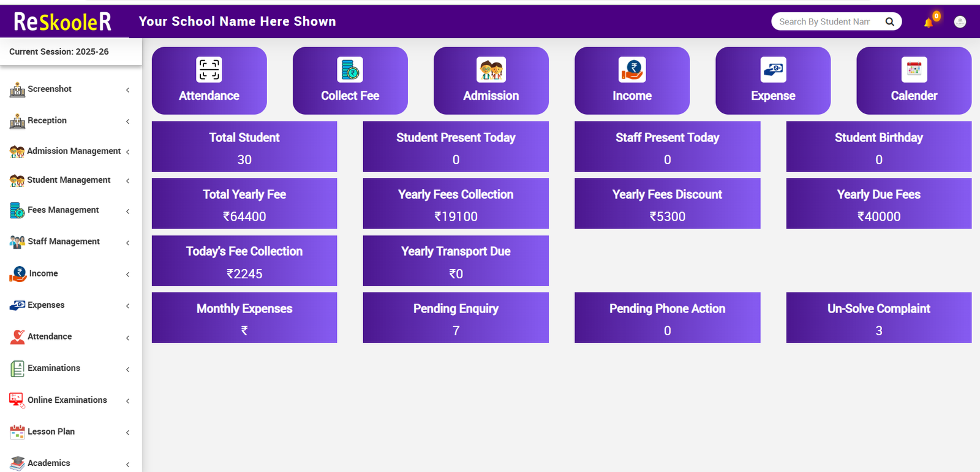Open the Un-Solve Complaint card
Viewport: 980px width, 472px height.
coord(878,318)
